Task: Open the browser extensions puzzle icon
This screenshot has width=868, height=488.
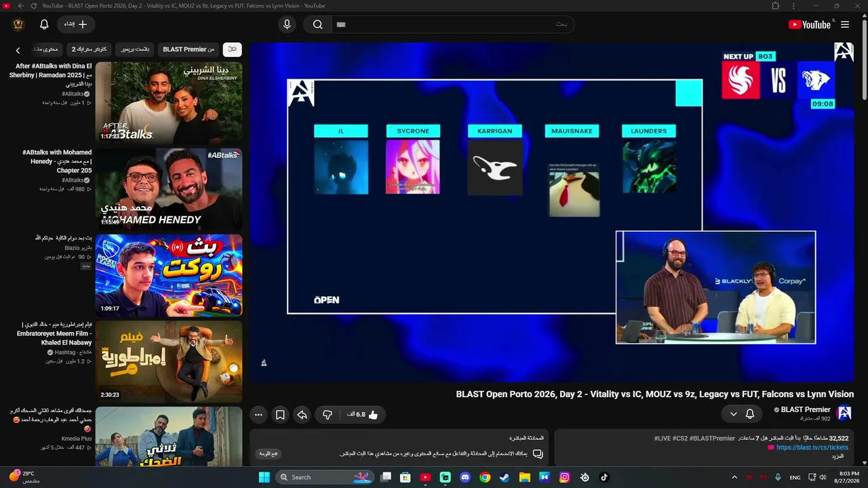Action: (x=776, y=5)
